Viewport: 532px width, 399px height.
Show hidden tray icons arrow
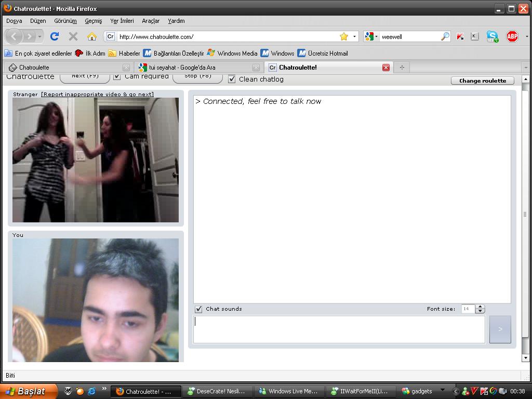pyautogui.click(x=456, y=391)
